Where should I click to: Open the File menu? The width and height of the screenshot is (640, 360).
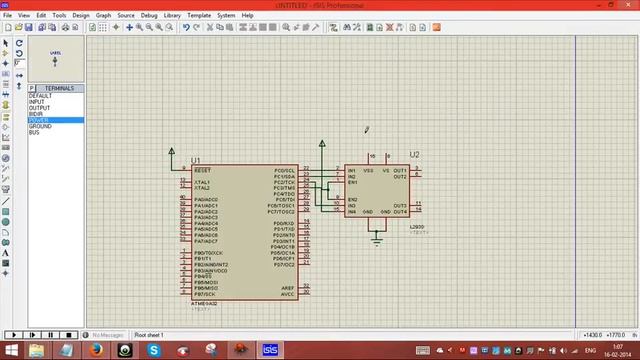(7, 16)
